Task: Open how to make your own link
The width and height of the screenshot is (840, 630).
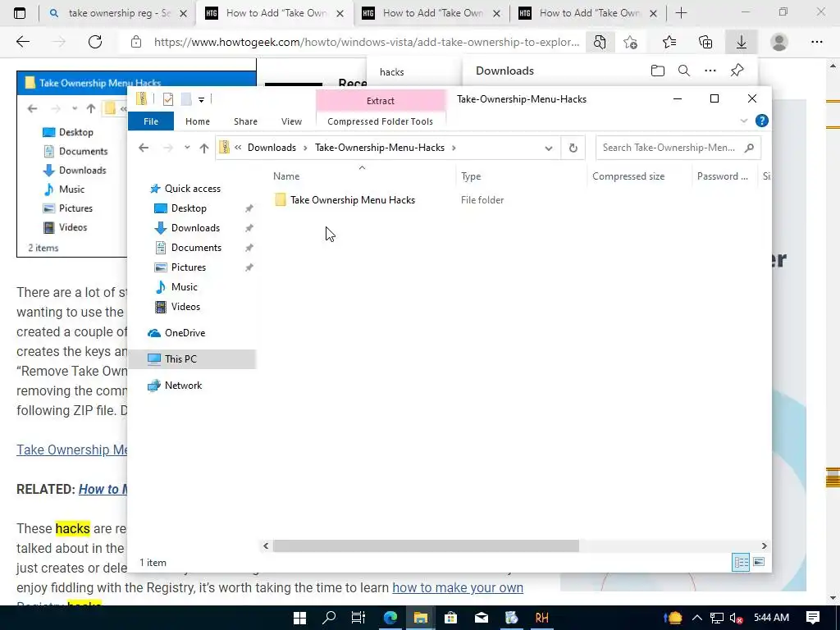Action: point(458,587)
